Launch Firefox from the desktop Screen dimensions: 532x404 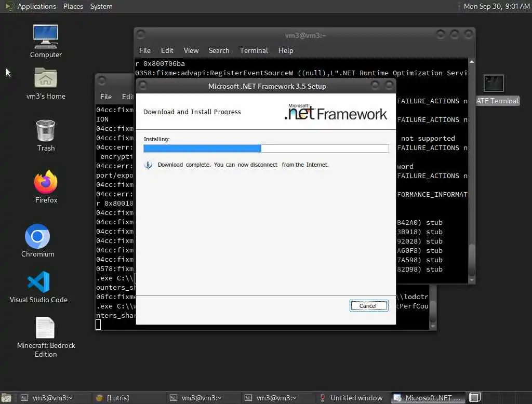tap(46, 186)
